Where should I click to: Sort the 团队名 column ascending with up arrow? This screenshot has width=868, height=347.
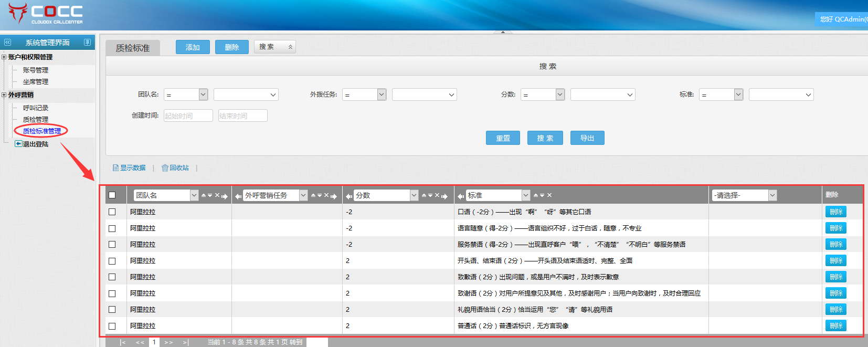204,195
